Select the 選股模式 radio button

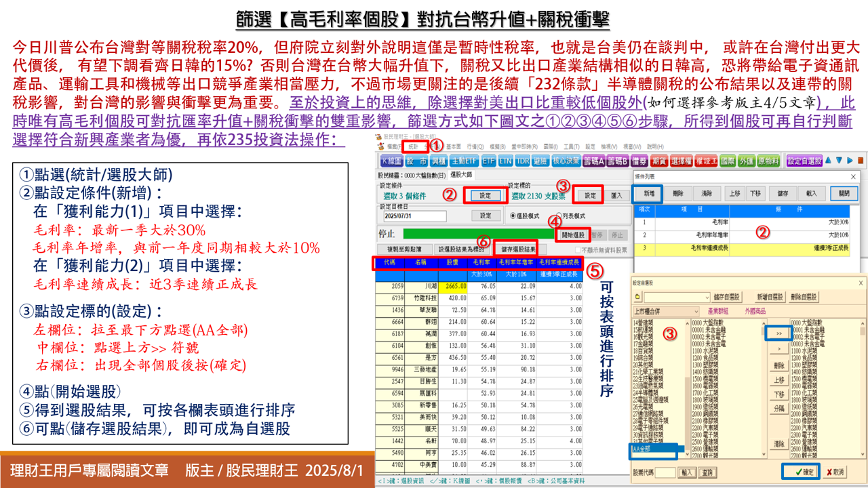pyautogui.click(x=513, y=216)
